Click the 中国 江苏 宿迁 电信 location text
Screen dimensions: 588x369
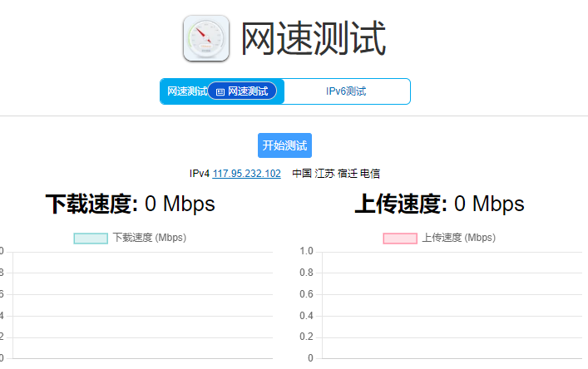pyautogui.click(x=336, y=174)
